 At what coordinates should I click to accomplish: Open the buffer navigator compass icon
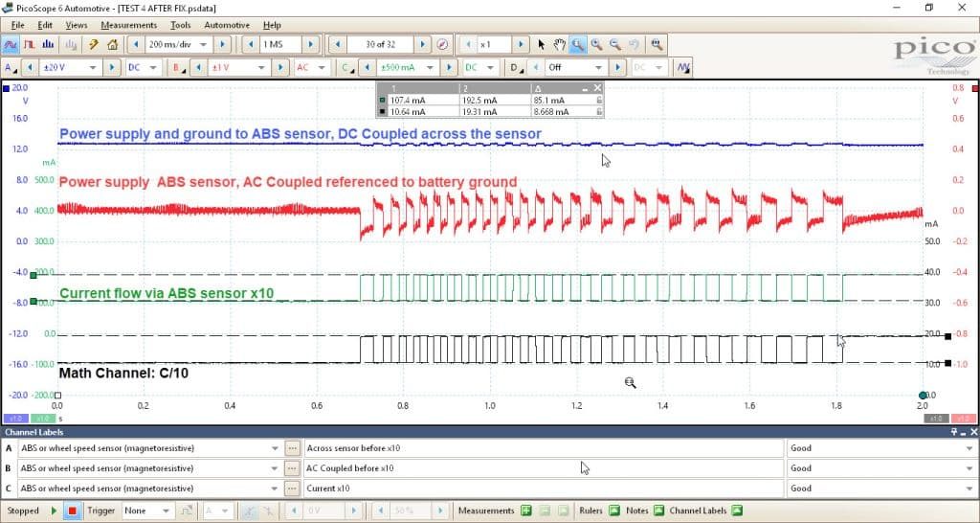click(442, 45)
